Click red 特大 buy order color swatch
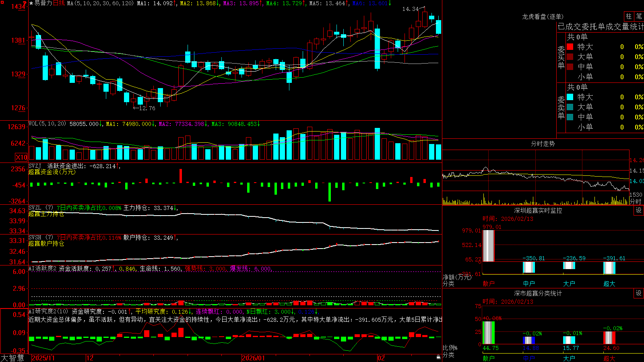Image resolution: width=644 pixels, height=362 pixels. (570, 47)
